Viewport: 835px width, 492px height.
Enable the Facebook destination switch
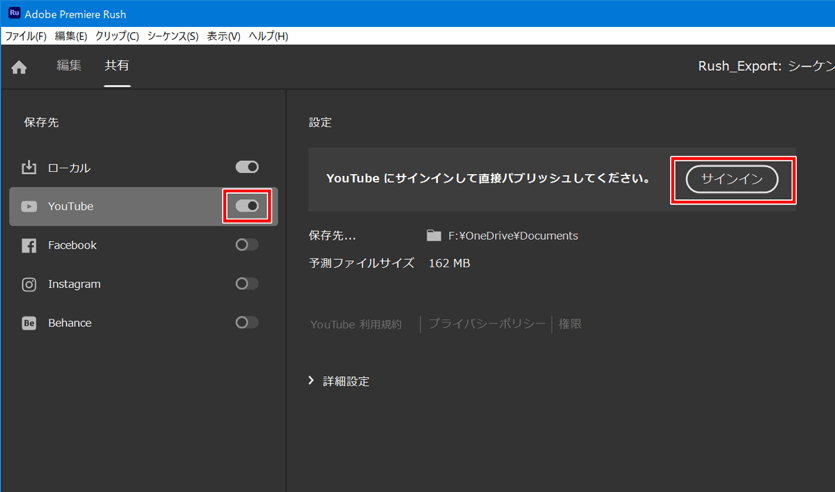tap(247, 245)
